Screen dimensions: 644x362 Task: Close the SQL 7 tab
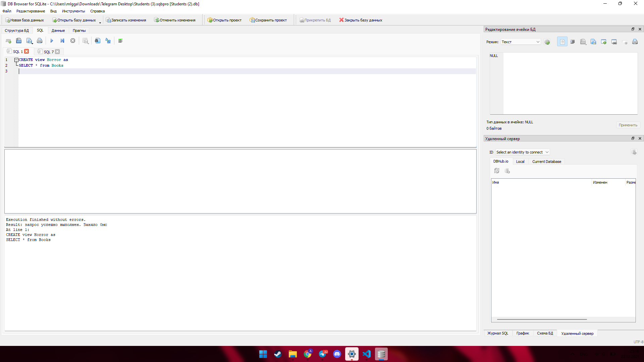click(x=57, y=52)
